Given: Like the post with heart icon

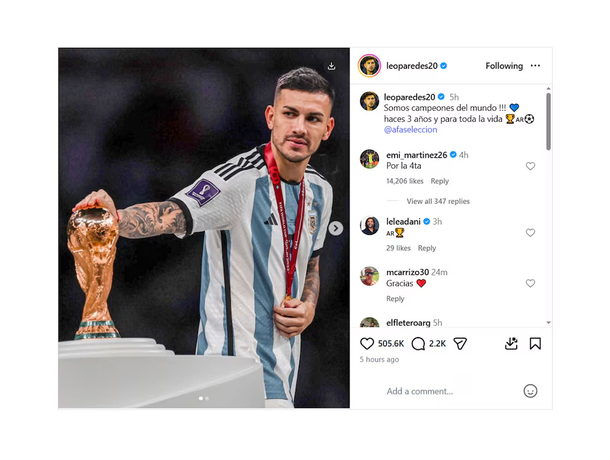Looking at the screenshot, I should [366, 344].
